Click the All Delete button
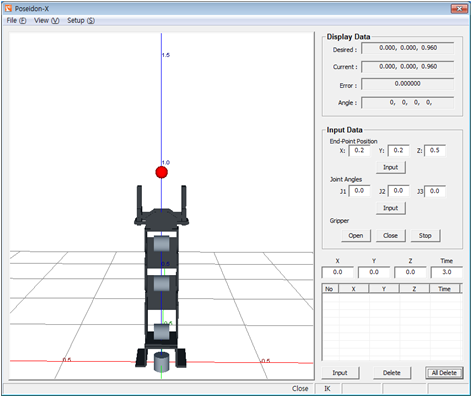 pyautogui.click(x=444, y=373)
